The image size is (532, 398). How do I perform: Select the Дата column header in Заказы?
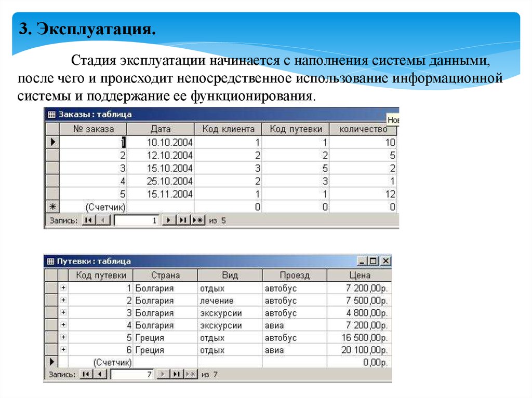click(x=160, y=129)
